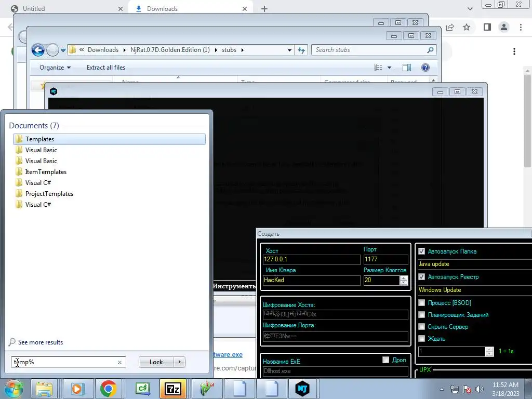Open the Lock button arrow menu
Screen dimensions: 532x399
(180, 362)
